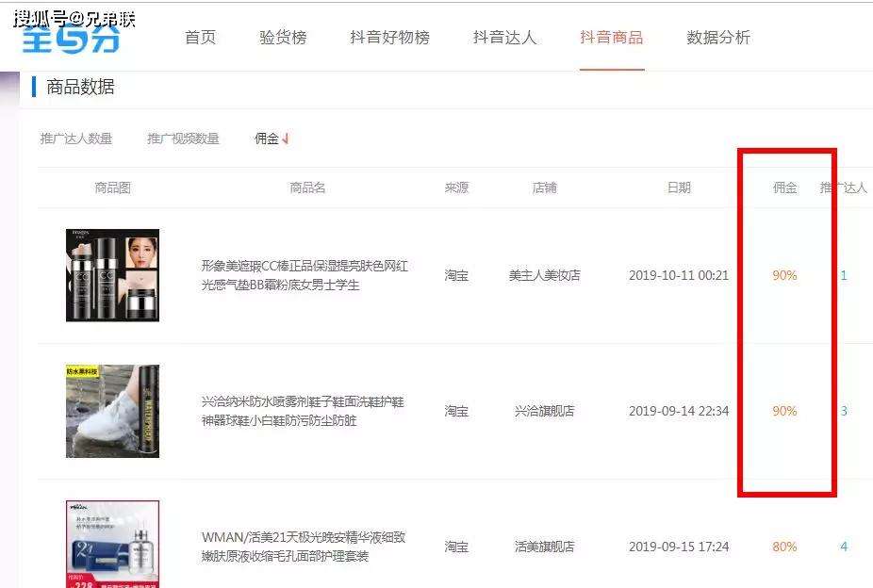The image size is (873, 588).
Task: Open promoter count 4 link
Action: (x=844, y=547)
